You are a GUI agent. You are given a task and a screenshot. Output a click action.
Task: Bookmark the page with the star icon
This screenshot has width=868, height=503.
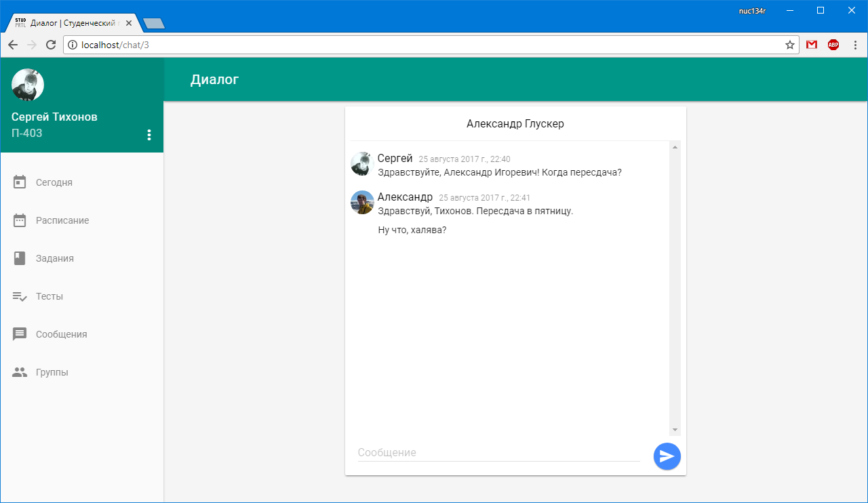pyautogui.click(x=789, y=45)
